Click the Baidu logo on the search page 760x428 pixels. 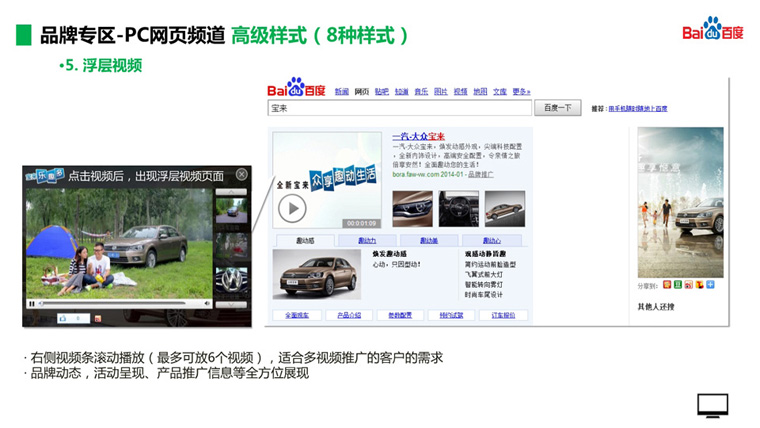click(x=296, y=87)
